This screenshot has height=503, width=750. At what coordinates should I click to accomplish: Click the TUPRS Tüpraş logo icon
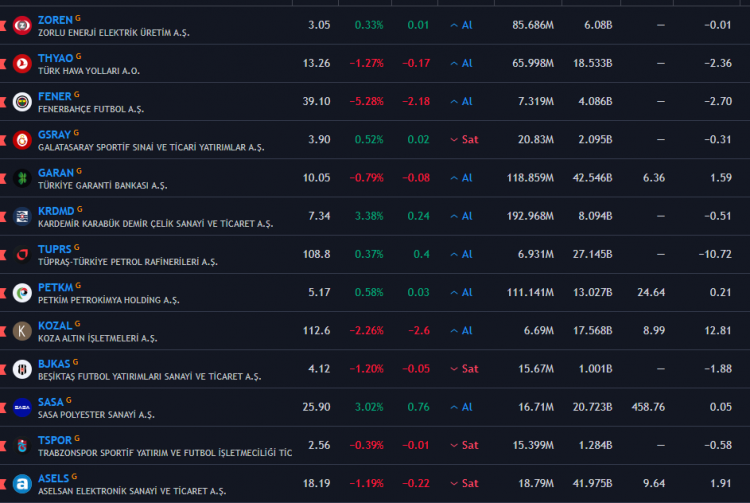point(22,255)
